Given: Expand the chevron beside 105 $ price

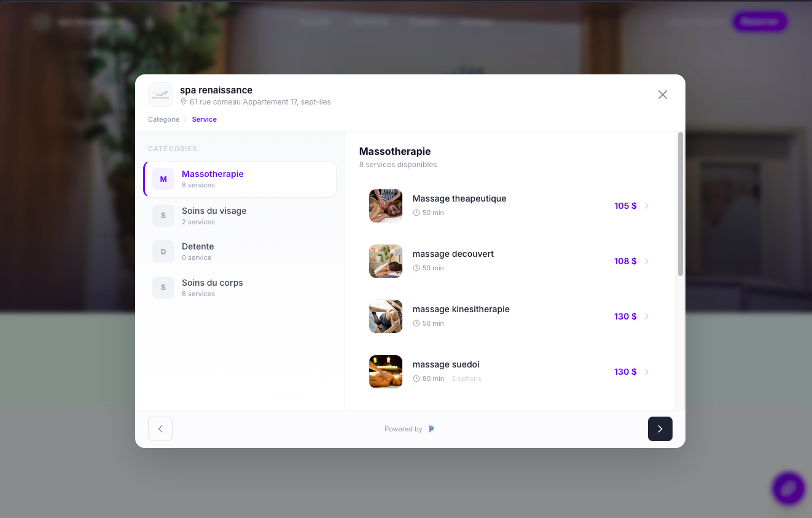Looking at the screenshot, I should [647, 206].
